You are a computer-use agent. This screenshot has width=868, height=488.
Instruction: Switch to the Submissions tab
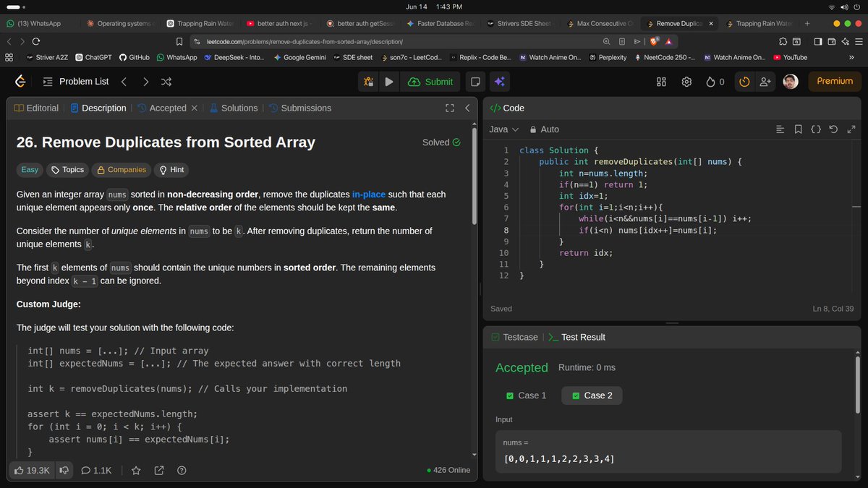click(x=299, y=108)
